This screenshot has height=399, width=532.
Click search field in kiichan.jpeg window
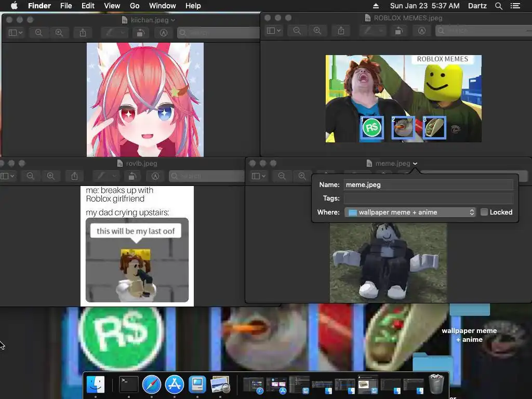click(219, 33)
